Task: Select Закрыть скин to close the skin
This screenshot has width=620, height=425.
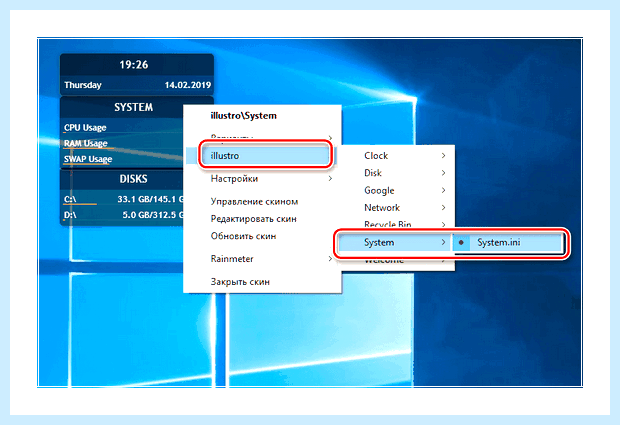Action: pos(261,282)
